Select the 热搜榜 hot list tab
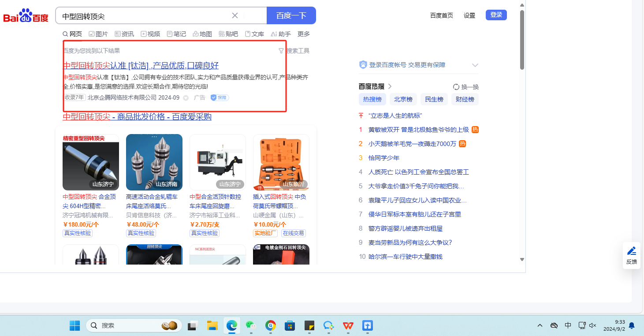The image size is (644, 336). tap(372, 99)
